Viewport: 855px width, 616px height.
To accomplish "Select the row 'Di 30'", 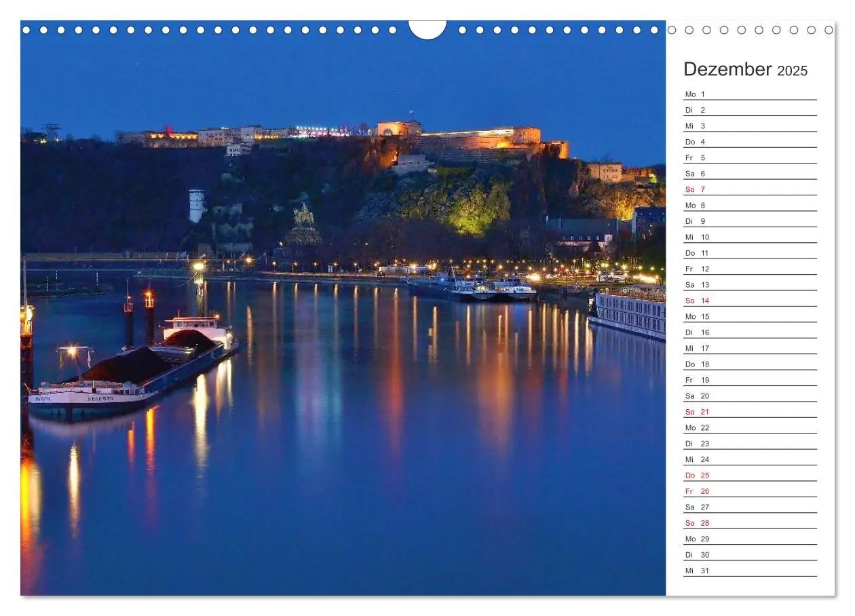I will [x=750, y=554].
